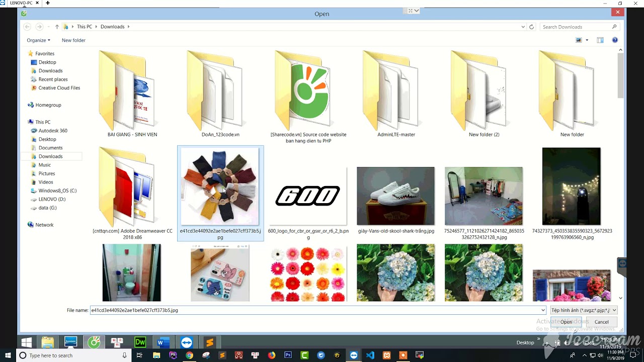
Task: Open Dreamweaver from the remote taskbar
Action: coord(140,342)
